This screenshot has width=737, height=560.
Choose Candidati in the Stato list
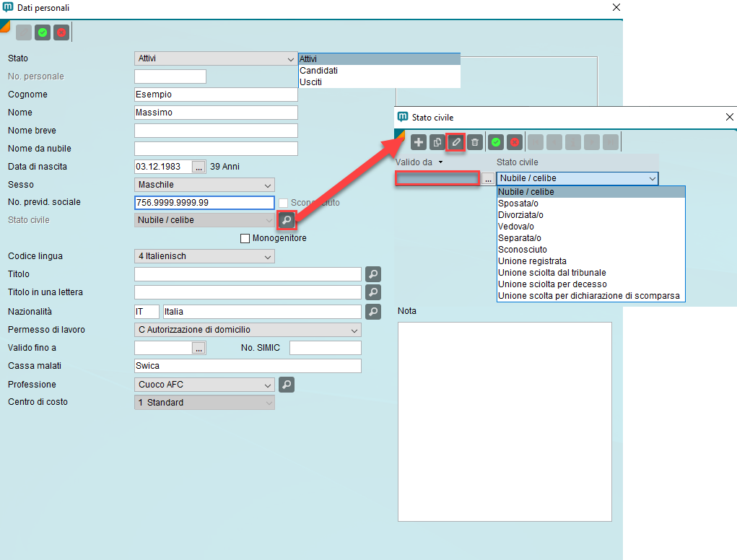click(318, 71)
